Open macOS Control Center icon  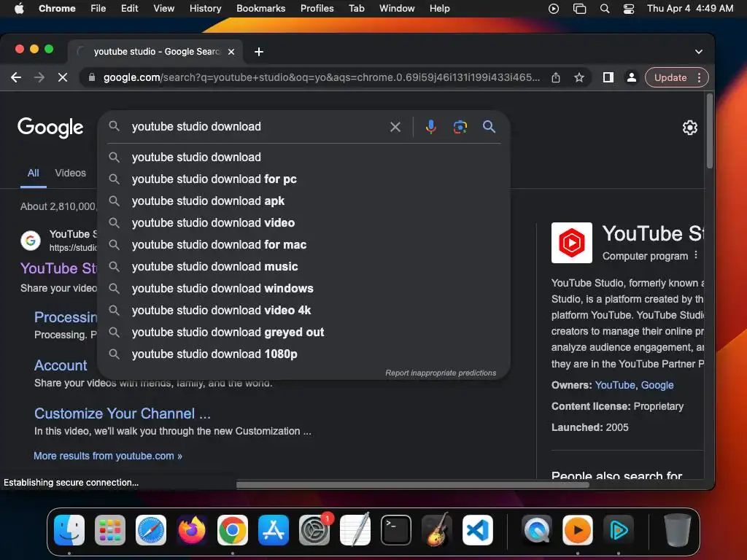[628, 9]
